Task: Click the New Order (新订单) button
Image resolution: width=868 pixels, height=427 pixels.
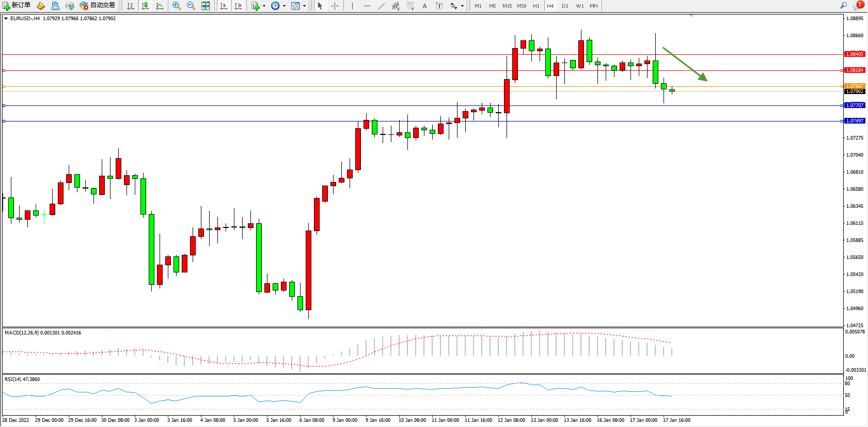Action: (x=16, y=6)
